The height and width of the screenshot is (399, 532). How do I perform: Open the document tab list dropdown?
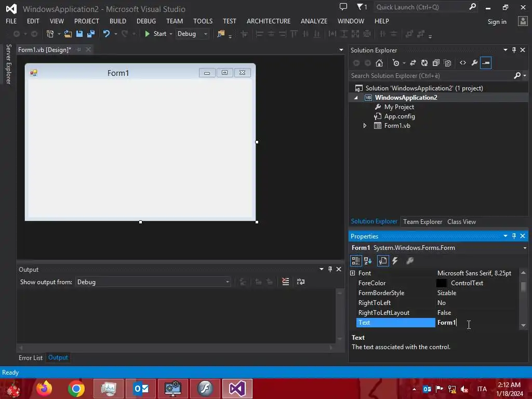(341, 50)
